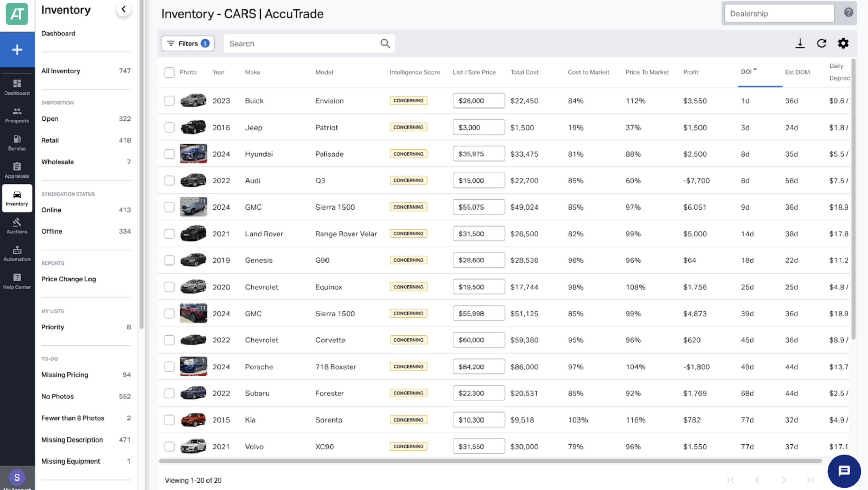Refresh the inventory table
The width and height of the screenshot is (868, 490).
822,43
